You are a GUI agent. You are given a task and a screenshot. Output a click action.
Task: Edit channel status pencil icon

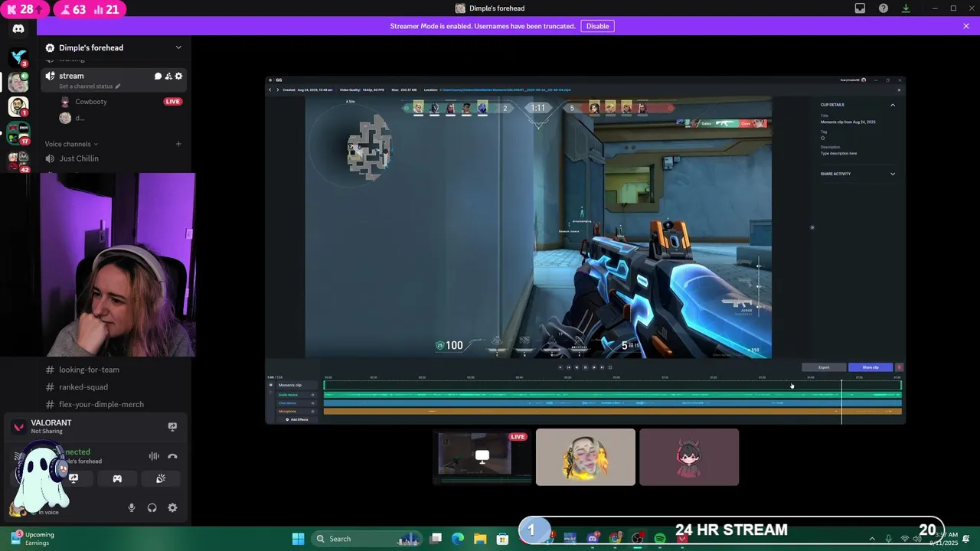tap(118, 86)
